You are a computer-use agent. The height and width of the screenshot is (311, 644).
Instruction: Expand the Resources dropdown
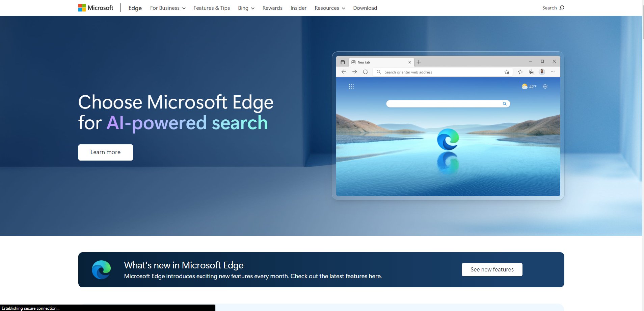tap(330, 8)
